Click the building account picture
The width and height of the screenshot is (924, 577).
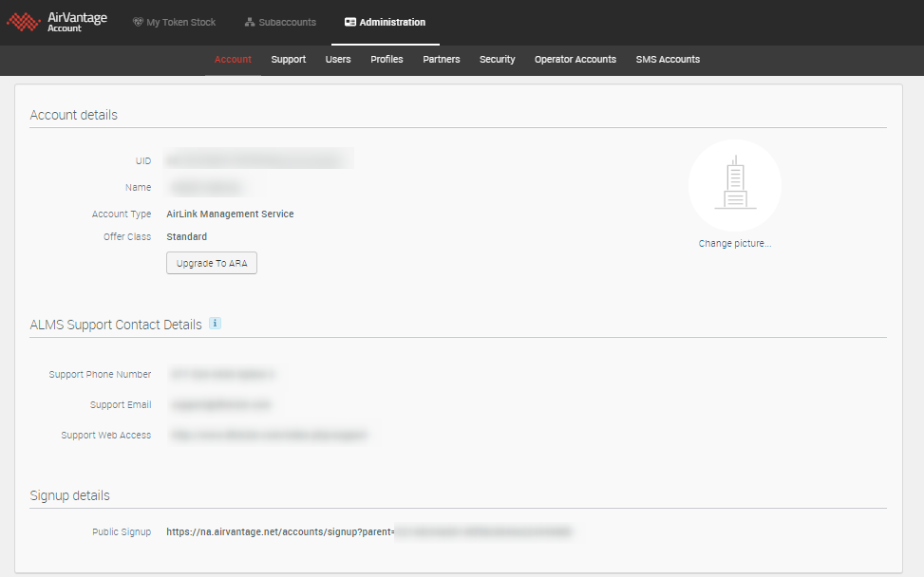click(734, 186)
